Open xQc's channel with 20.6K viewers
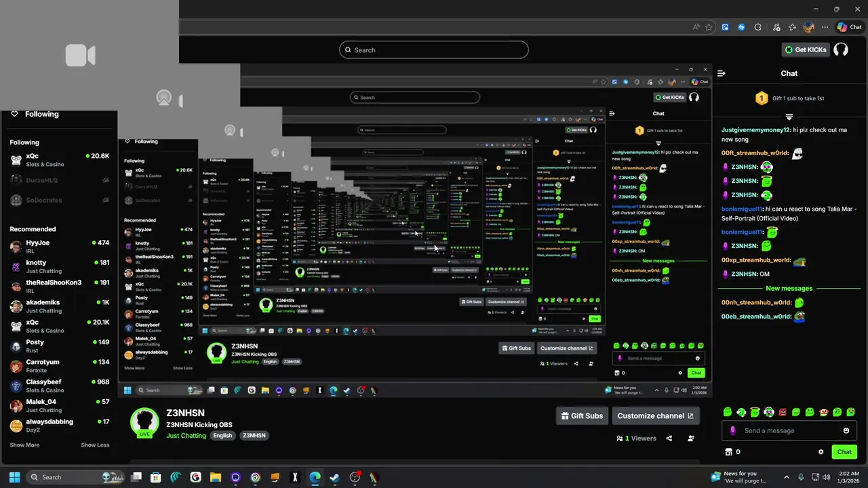 click(59, 160)
